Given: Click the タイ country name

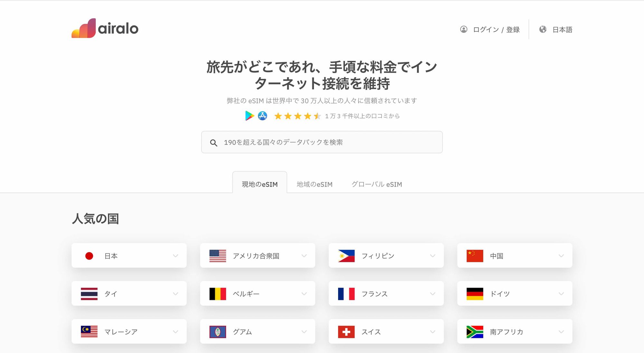Looking at the screenshot, I should pyautogui.click(x=111, y=294).
